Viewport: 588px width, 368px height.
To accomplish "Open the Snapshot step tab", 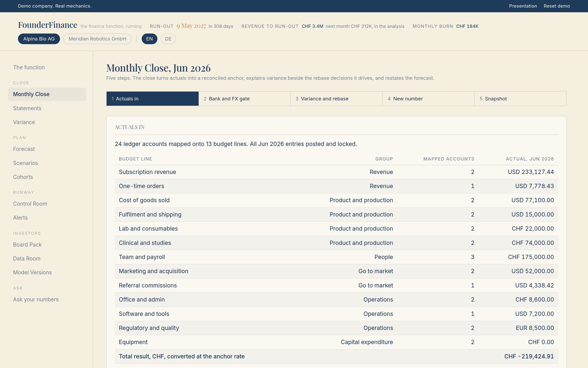I will pos(521,99).
